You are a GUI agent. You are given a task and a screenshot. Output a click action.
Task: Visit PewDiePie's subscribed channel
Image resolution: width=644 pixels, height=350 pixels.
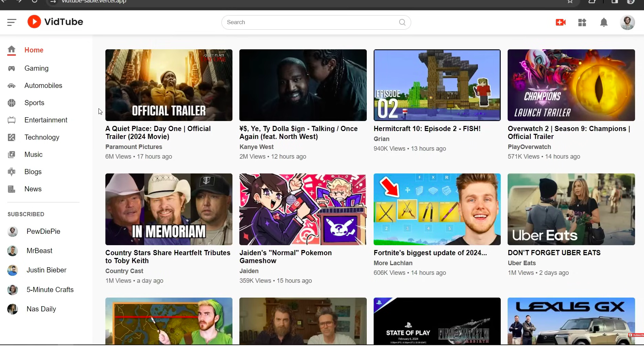(43, 232)
